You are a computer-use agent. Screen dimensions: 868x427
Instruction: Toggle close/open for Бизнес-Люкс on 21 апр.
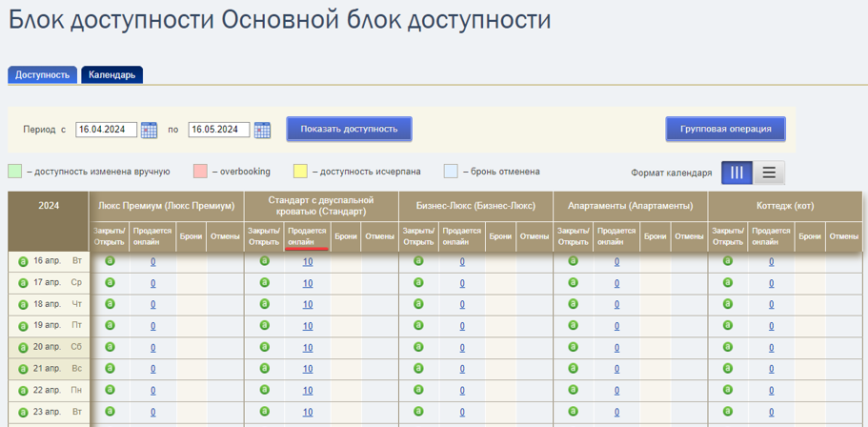[x=418, y=368]
